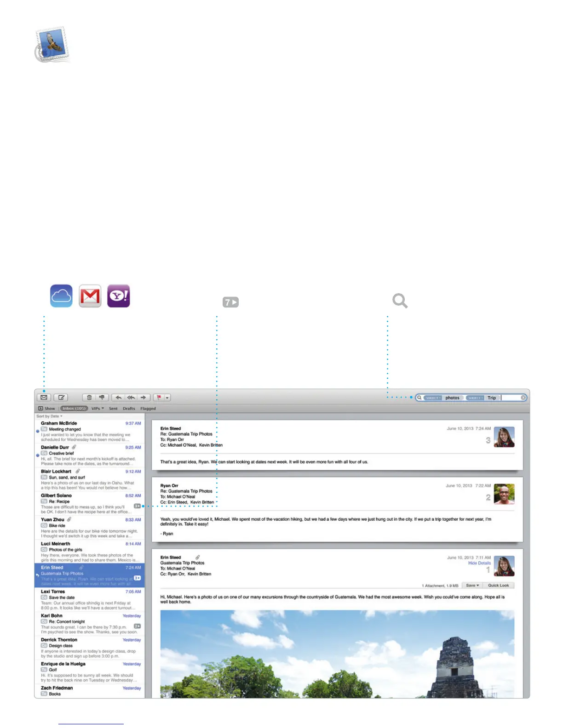Flag the message with red flag icon
Screen dimensions: 563x728
159,398
